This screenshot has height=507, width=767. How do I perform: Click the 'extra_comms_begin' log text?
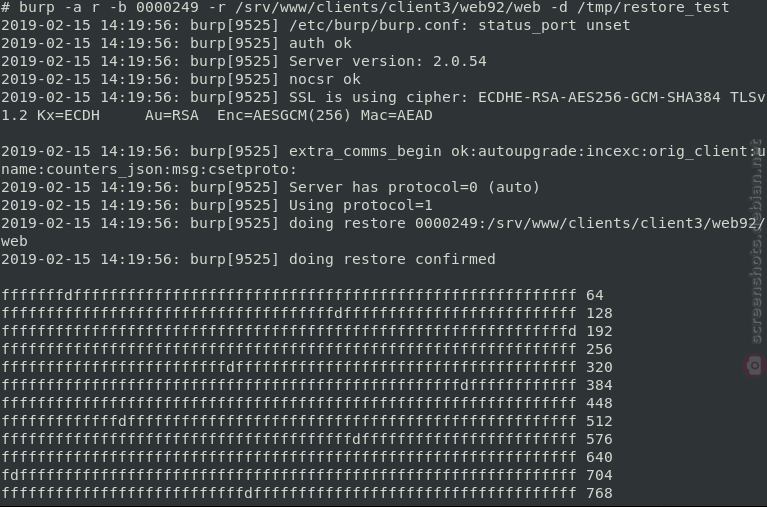click(x=365, y=152)
